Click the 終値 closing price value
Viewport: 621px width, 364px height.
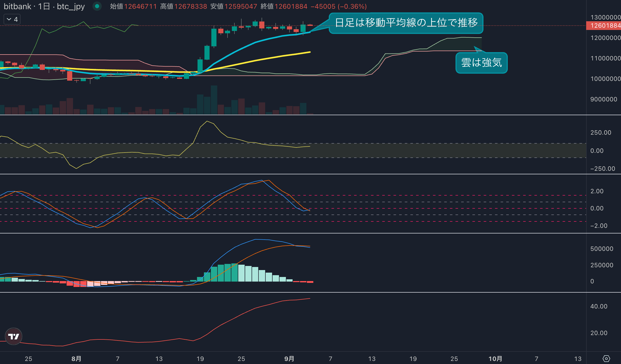point(291,6)
